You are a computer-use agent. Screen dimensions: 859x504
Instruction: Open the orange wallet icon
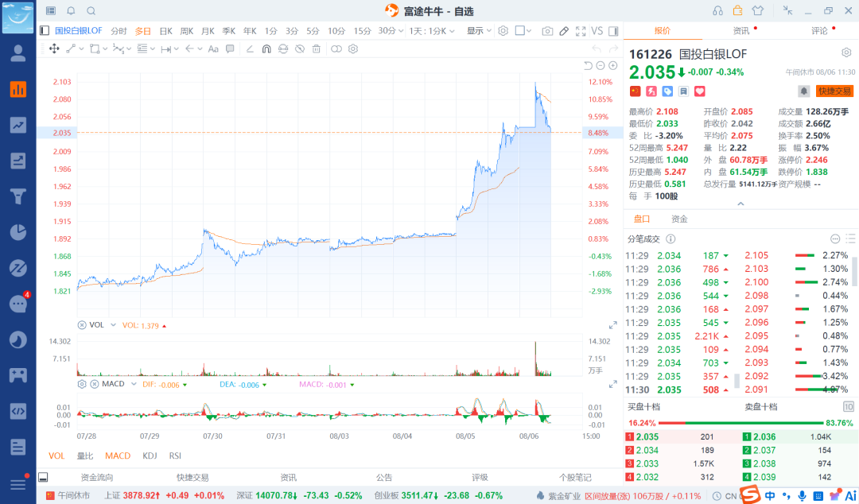[737, 10]
